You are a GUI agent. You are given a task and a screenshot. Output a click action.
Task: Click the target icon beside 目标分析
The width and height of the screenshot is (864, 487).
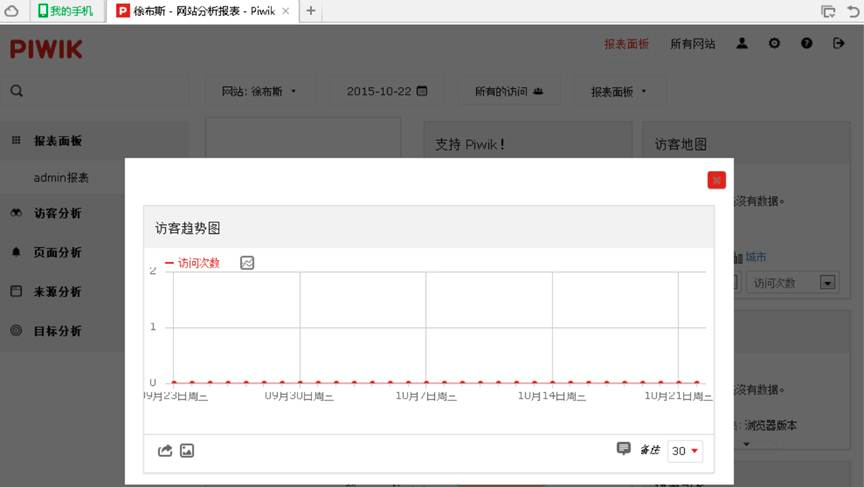coord(16,331)
